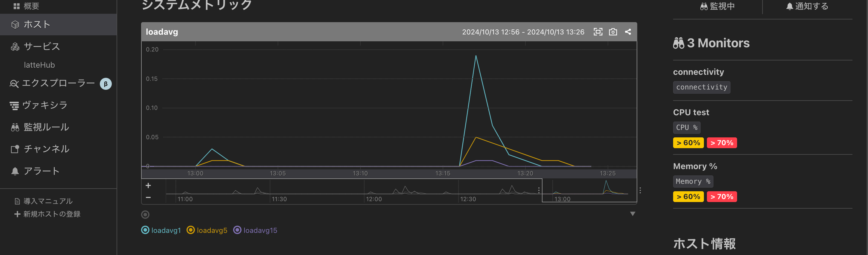Viewport: 868px width, 255px height.
Task: Take snapshot of the loadavg graph
Action: (x=613, y=32)
